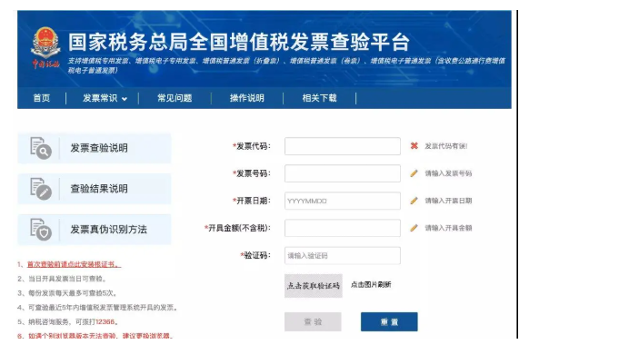
Task: Click the shield document icon for 发票真伪识别方法
Action: (x=41, y=230)
